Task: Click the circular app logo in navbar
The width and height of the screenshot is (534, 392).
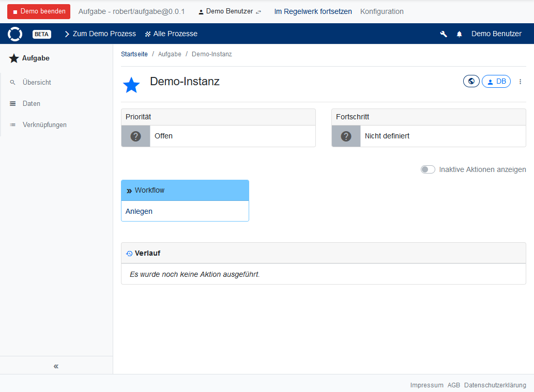Action: point(15,34)
